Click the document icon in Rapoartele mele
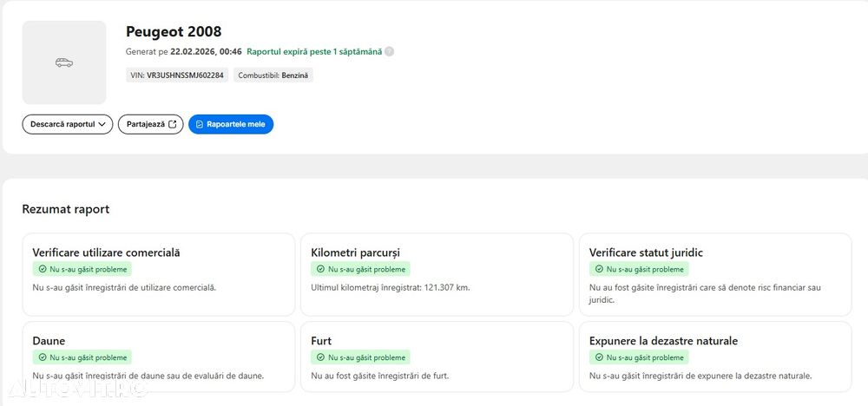The image size is (868, 406). click(x=200, y=124)
